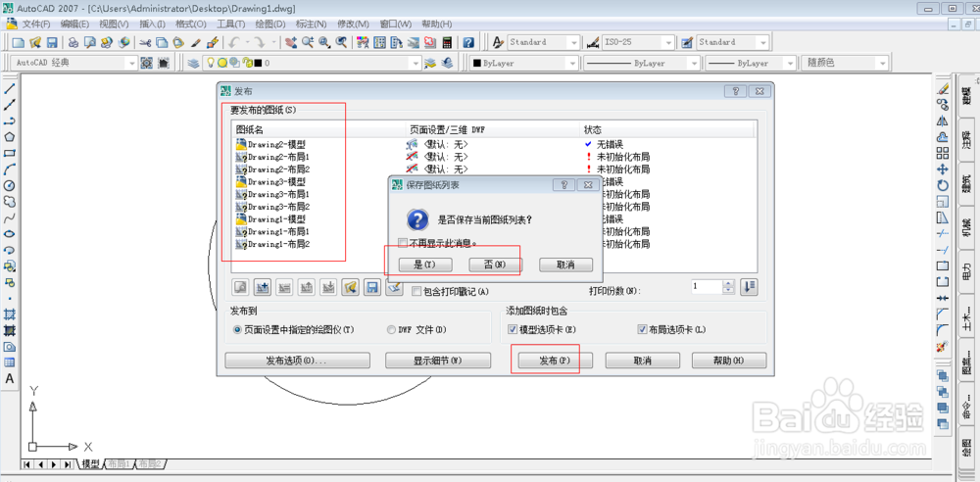The height and width of the screenshot is (482, 980).
Task: Open the QuickCalc calculator icon
Action: click(447, 42)
